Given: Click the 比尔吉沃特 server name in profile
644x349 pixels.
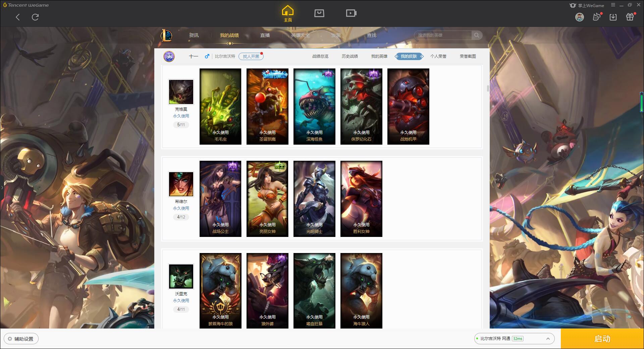Looking at the screenshot, I should pos(225,56).
